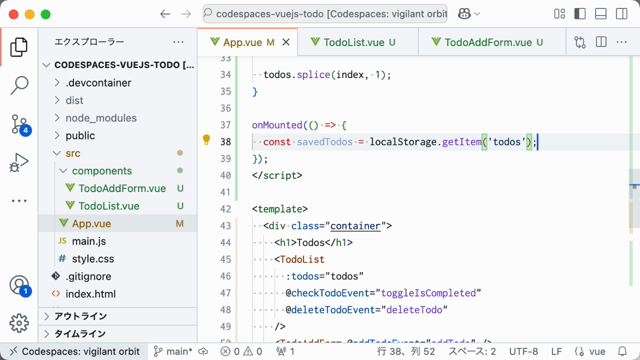640x360 pixels.
Task: Switch to the TodoAddForm.vue tab
Action: point(492,42)
